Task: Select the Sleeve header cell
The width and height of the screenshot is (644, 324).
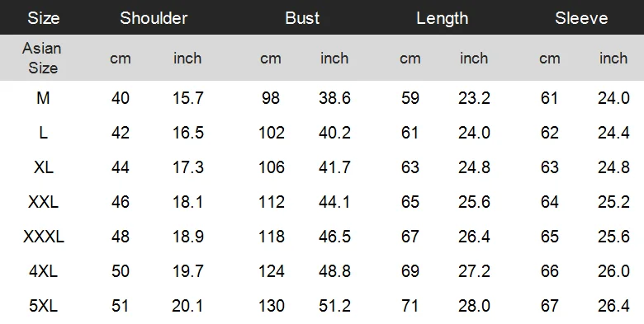Action: click(581, 18)
